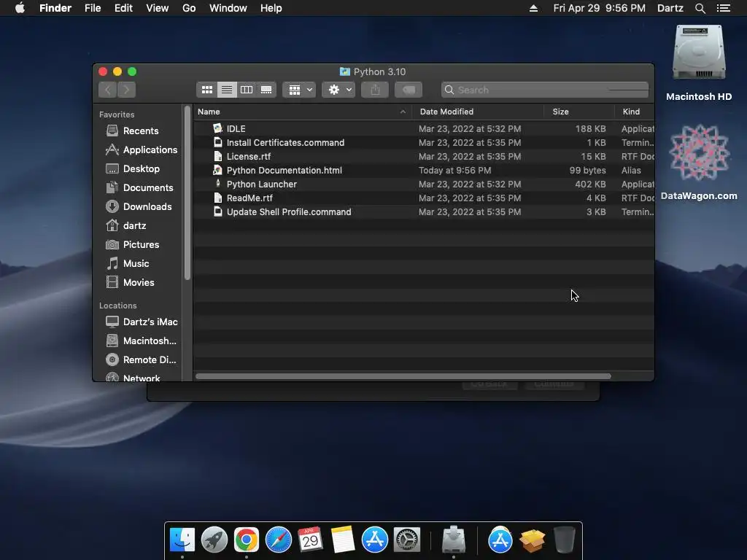Open Pictures in the sidebar
747x560 pixels.
(133, 245)
